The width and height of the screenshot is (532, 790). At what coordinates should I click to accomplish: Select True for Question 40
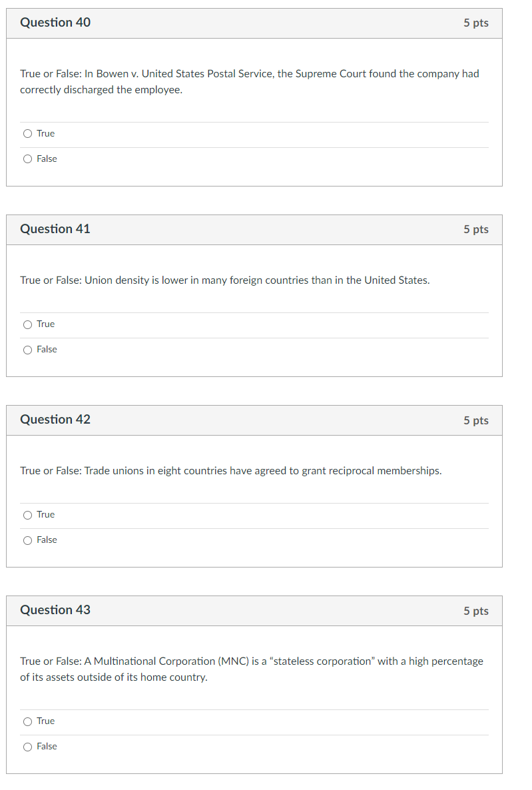pyautogui.click(x=27, y=133)
